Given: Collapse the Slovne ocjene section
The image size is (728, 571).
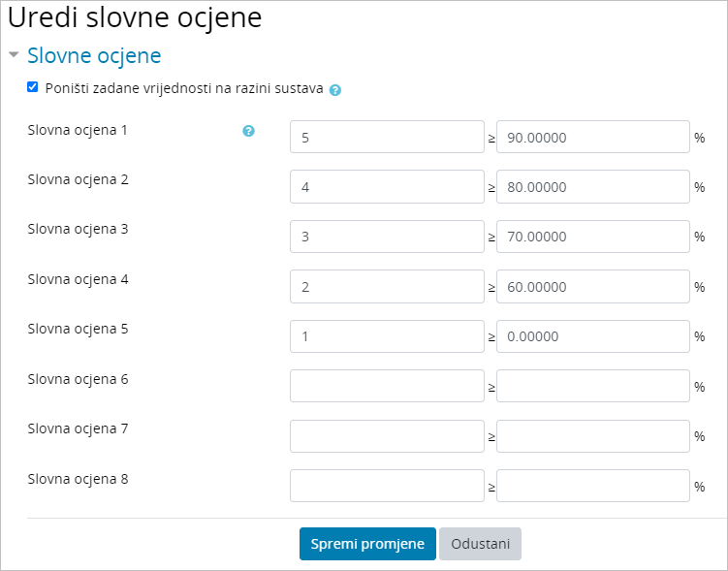Looking at the screenshot, I should pos(14,55).
